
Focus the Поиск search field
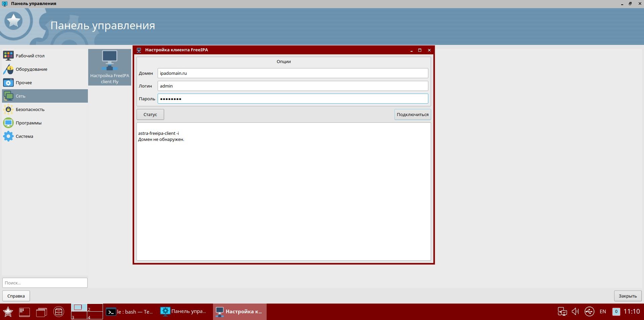click(45, 283)
